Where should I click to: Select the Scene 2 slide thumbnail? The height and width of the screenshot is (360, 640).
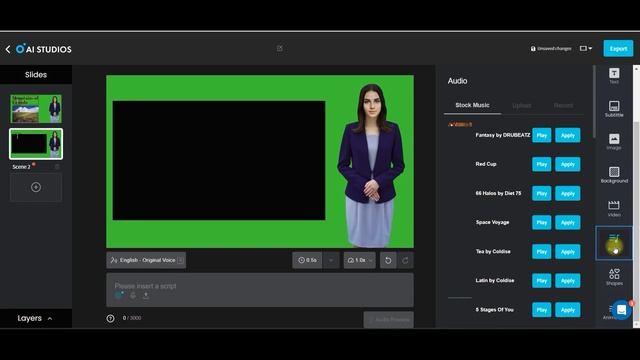point(36,144)
